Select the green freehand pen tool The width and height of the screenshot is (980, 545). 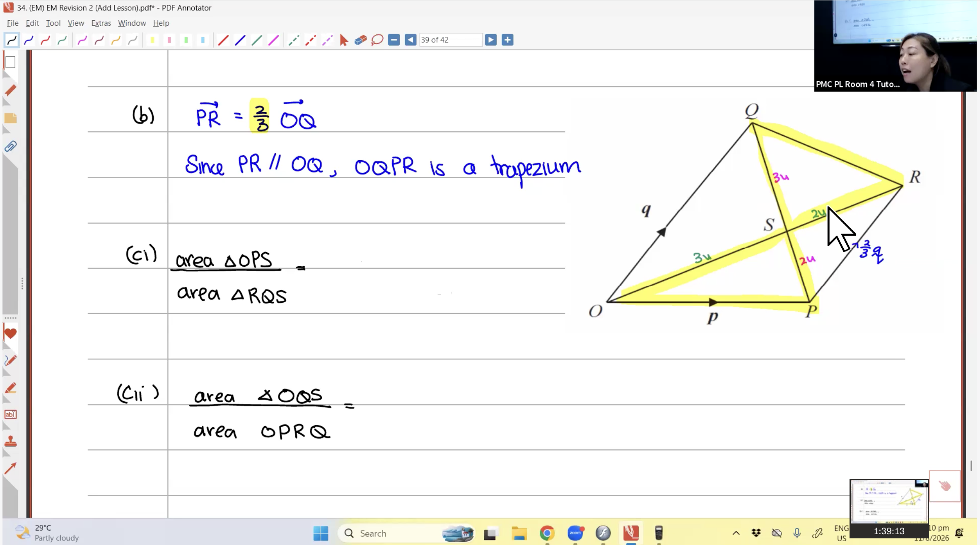62,40
